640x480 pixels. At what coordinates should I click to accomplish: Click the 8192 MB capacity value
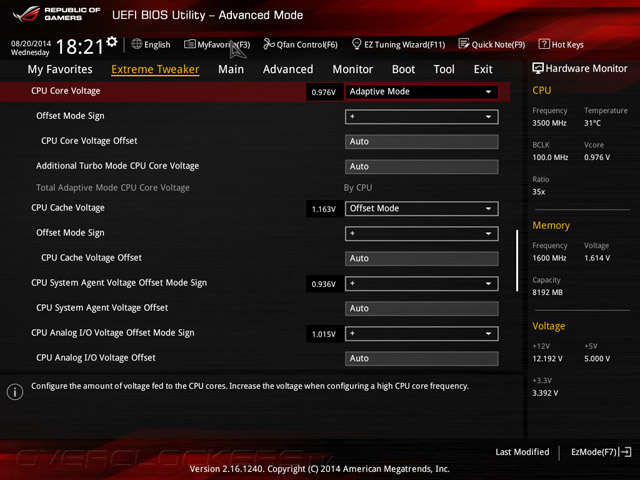[x=547, y=293]
